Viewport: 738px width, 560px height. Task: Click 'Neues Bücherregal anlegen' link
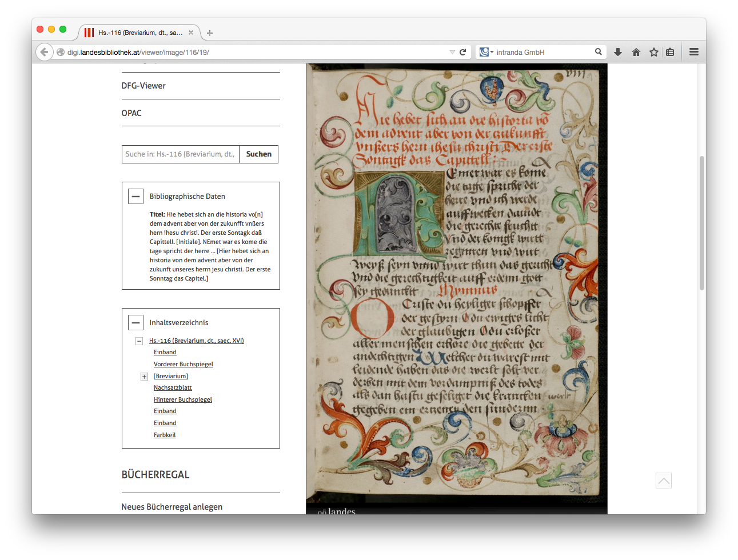tap(172, 507)
